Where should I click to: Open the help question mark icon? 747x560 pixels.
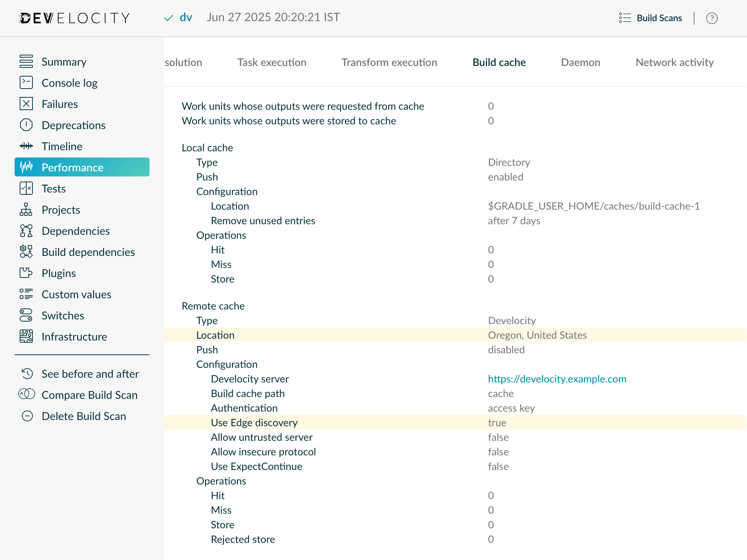[712, 18]
